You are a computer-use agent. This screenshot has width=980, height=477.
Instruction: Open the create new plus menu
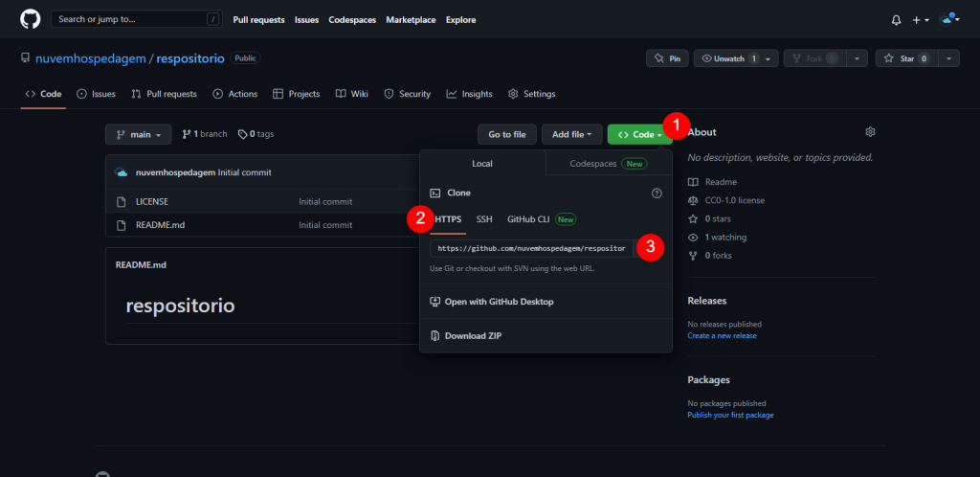pos(920,20)
